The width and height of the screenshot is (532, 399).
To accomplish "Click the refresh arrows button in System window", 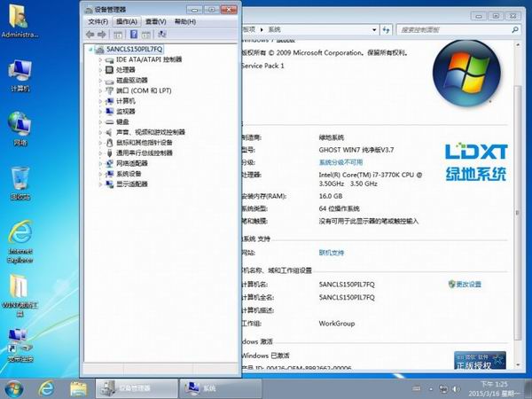I will click(x=386, y=30).
